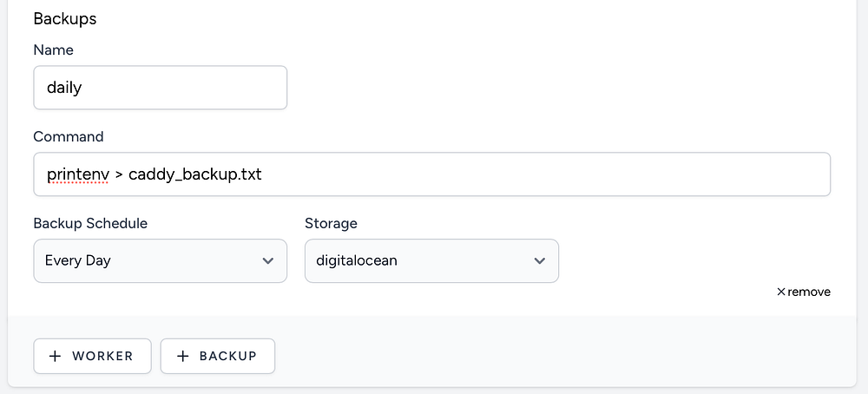This screenshot has width=868, height=394.
Task: Click the plus icon on WORKER button
Action: coord(56,356)
